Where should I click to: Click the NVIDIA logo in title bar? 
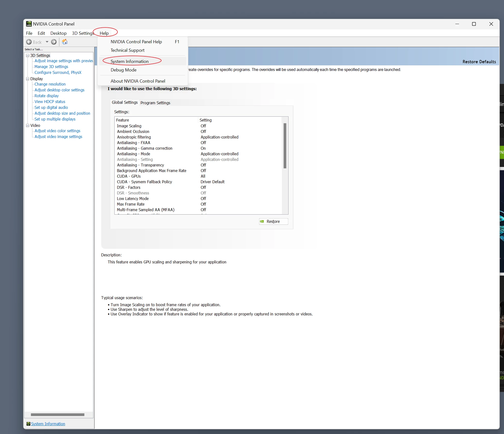pyautogui.click(x=29, y=24)
